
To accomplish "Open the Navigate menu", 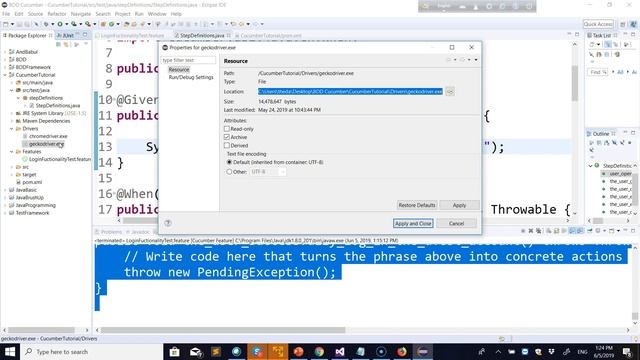I will 81,14.
